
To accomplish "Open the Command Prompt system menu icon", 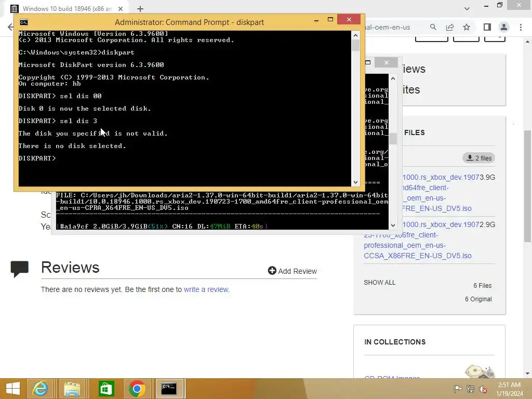I will pyautogui.click(x=24, y=22).
